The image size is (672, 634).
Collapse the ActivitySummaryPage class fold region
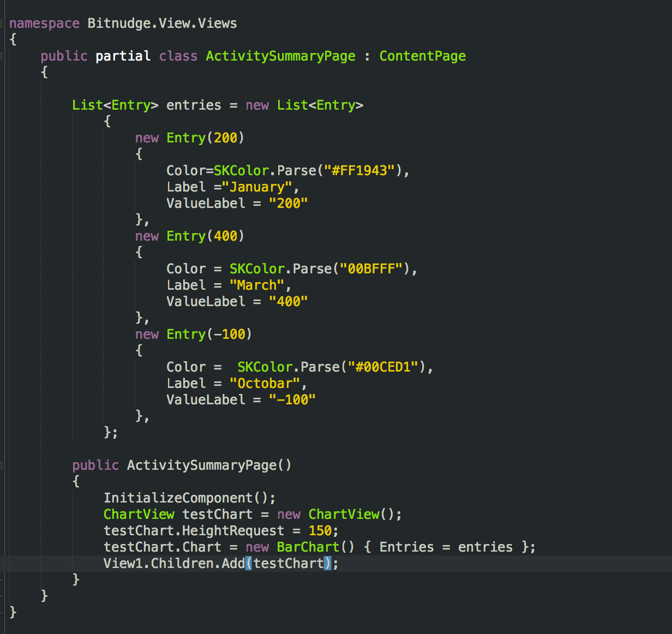[3, 56]
